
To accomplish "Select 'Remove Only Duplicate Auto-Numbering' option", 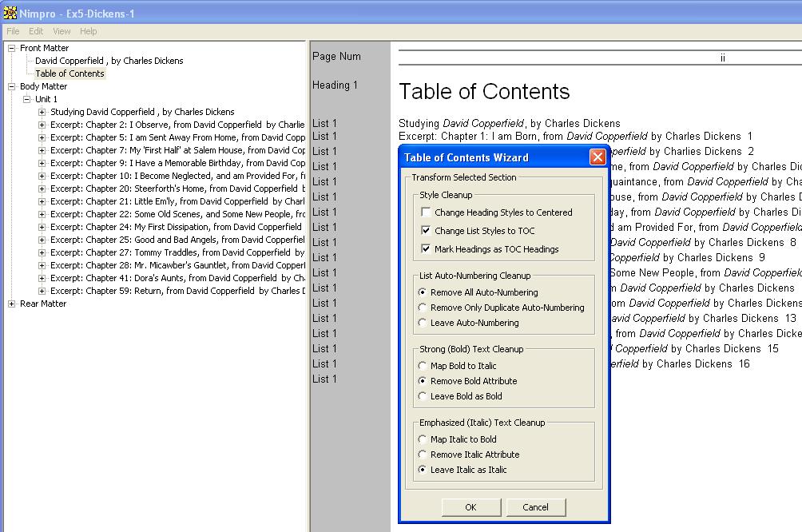I will [422, 308].
